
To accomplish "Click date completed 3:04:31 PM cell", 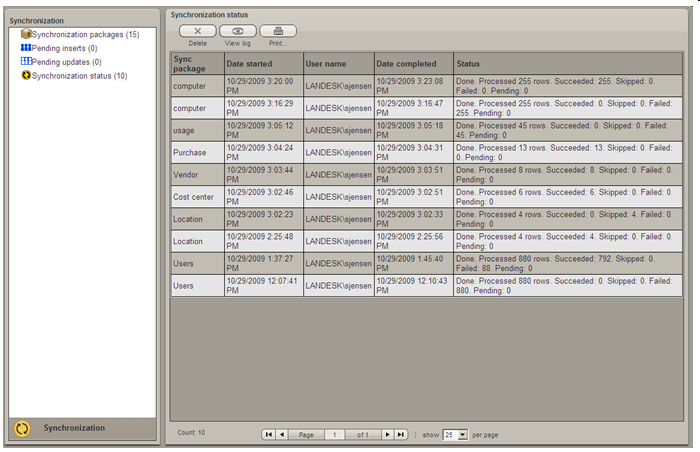I will [414, 152].
